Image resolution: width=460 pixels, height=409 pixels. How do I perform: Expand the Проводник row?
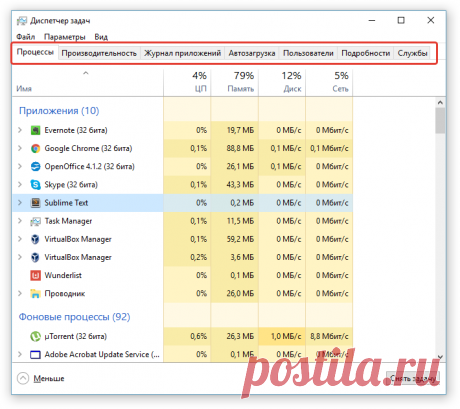pyautogui.click(x=20, y=293)
